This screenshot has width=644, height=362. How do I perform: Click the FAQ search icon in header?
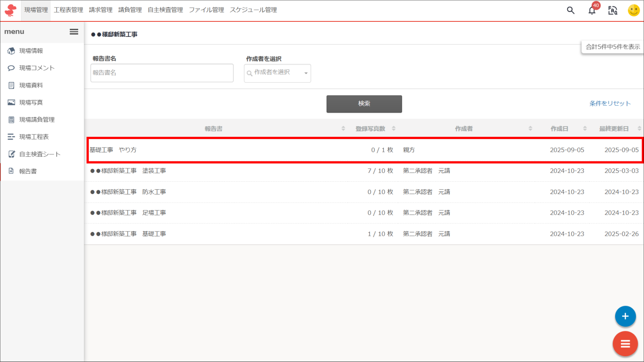point(613,10)
